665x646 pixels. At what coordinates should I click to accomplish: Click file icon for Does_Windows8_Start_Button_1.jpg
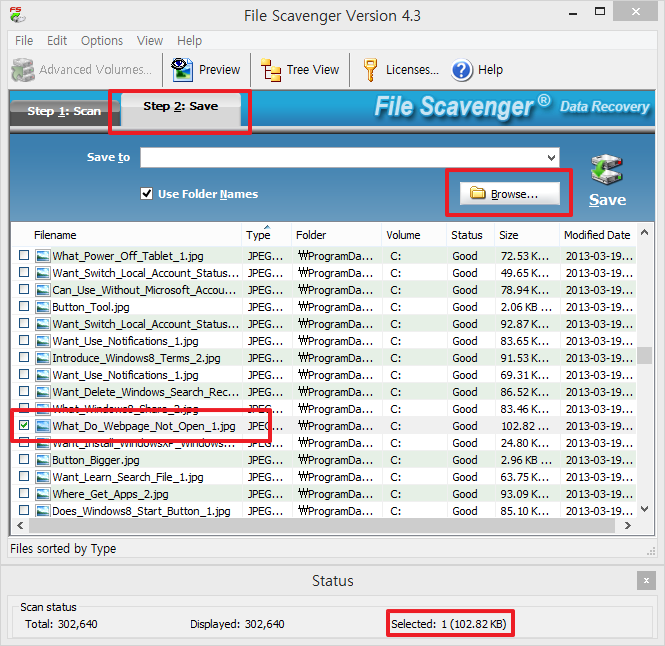pos(42,511)
